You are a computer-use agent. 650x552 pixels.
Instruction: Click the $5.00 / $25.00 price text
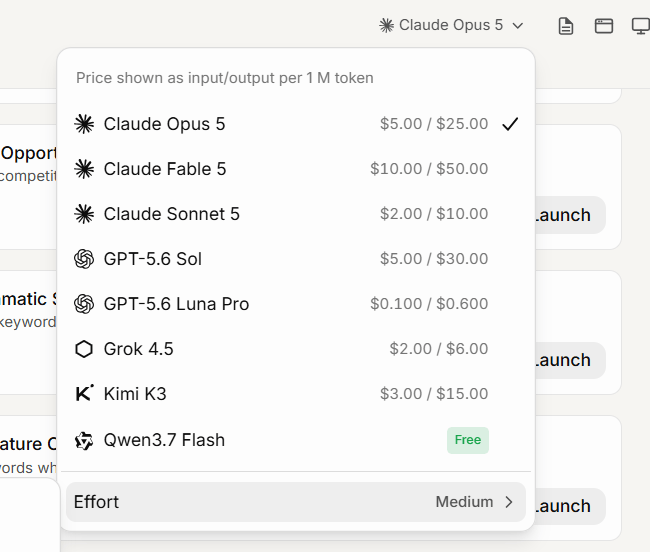coord(434,124)
